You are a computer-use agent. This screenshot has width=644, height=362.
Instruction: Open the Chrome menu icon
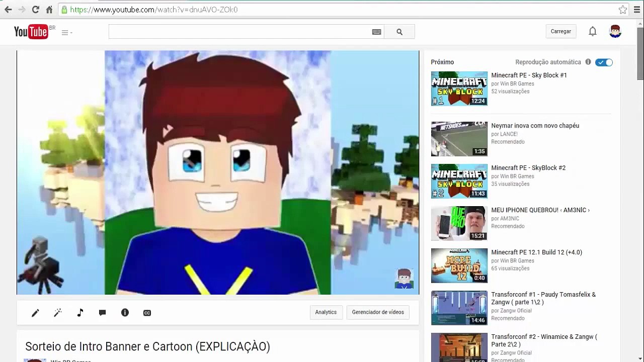(x=636, y=10)
